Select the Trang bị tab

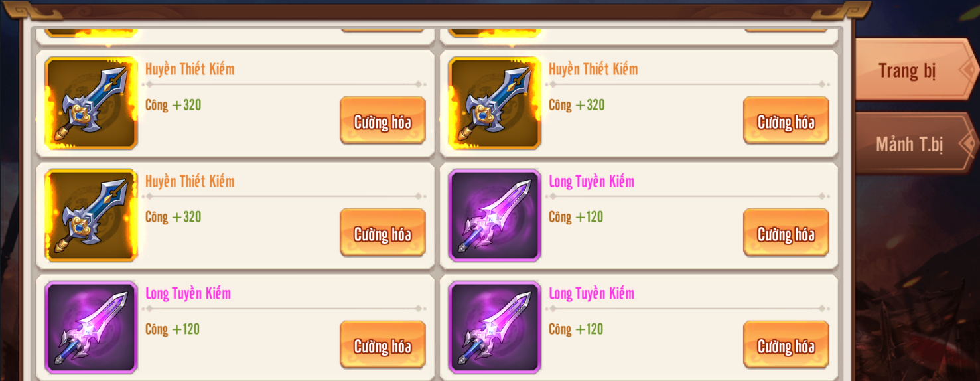pos(914,70)
